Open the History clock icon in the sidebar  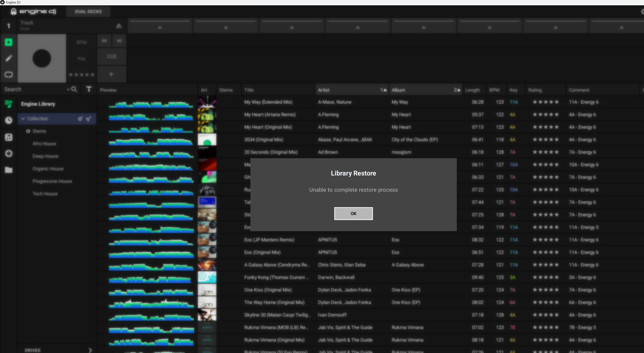[x=8, y=120]
